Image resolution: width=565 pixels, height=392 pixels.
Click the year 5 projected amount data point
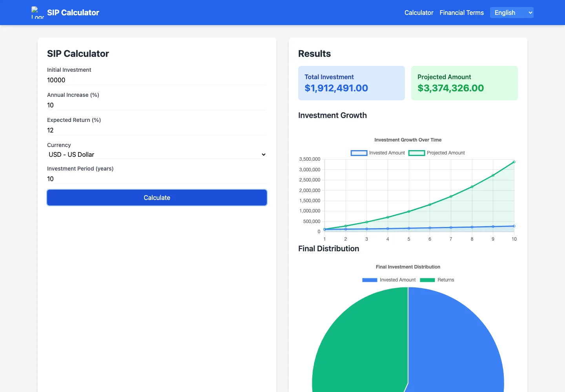coord(409,212)
